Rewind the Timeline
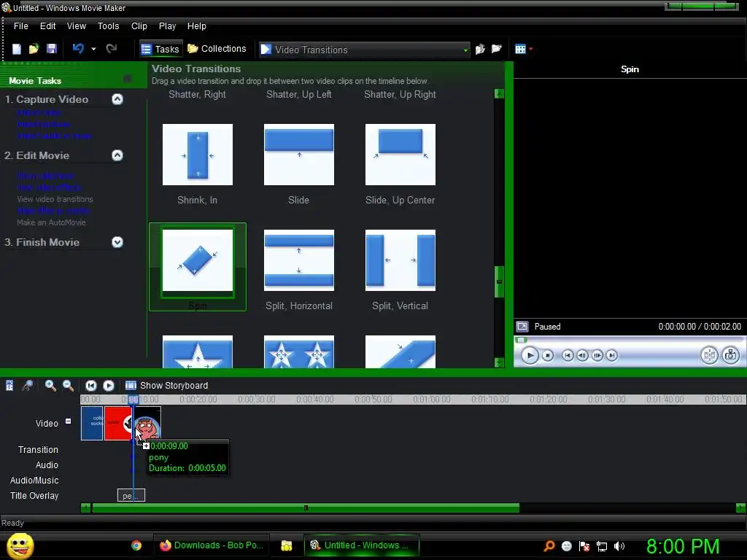 click(91, 385)
